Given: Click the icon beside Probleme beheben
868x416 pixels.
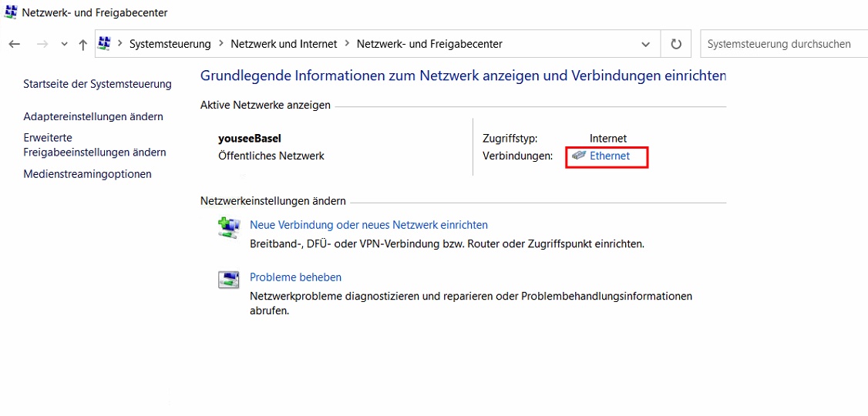Looking at the screenshot, I should click(x=228, y=280).
